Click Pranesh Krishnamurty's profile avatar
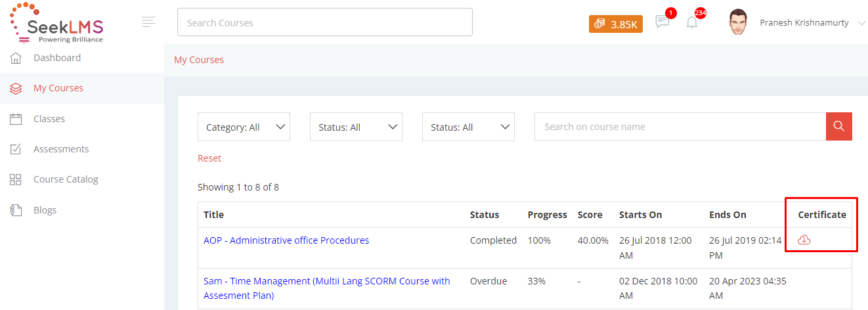868x310 pixels. [738, 22]
